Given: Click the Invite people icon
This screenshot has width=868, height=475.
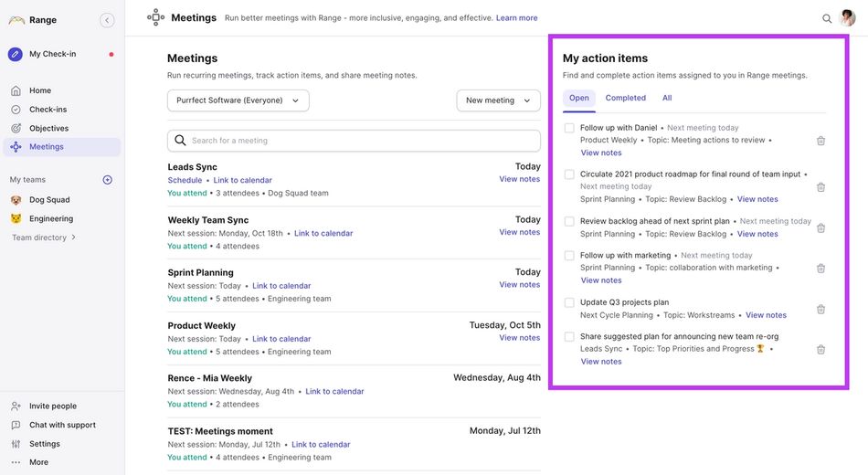Looking at the screenshot, I should click(16, 406).
